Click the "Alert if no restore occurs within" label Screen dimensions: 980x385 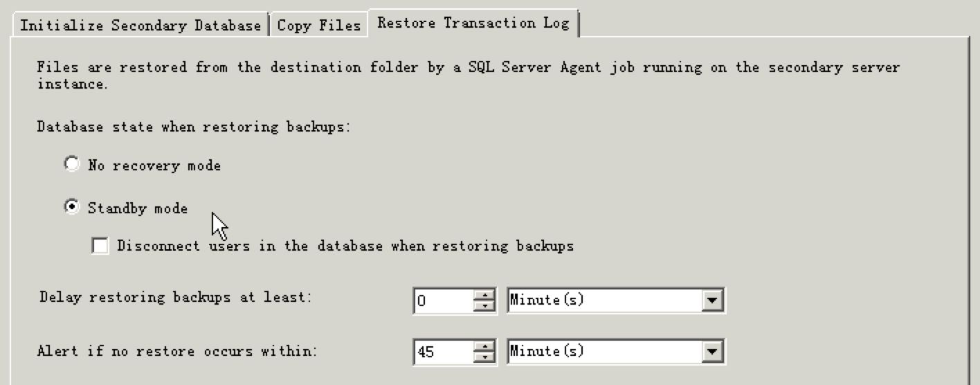click(x=177, y=350)
